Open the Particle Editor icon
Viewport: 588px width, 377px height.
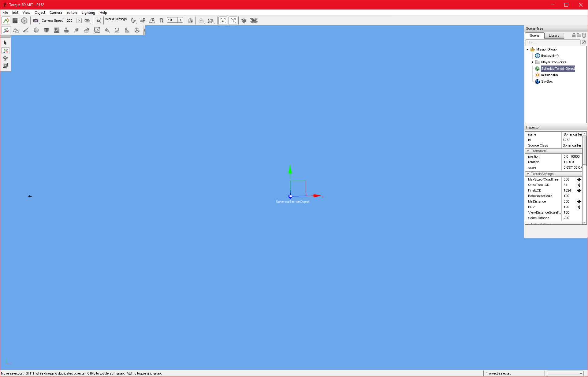click(107, 30)
